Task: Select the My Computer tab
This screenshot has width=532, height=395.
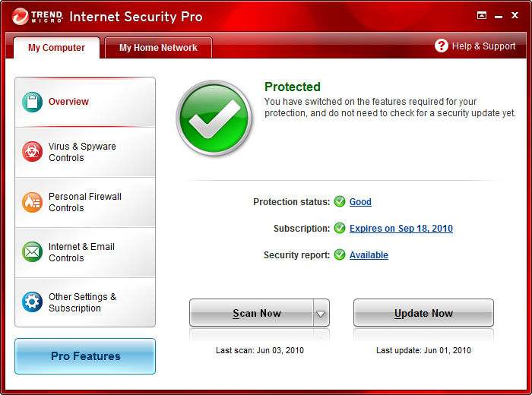Action: (x=56, y=48)
